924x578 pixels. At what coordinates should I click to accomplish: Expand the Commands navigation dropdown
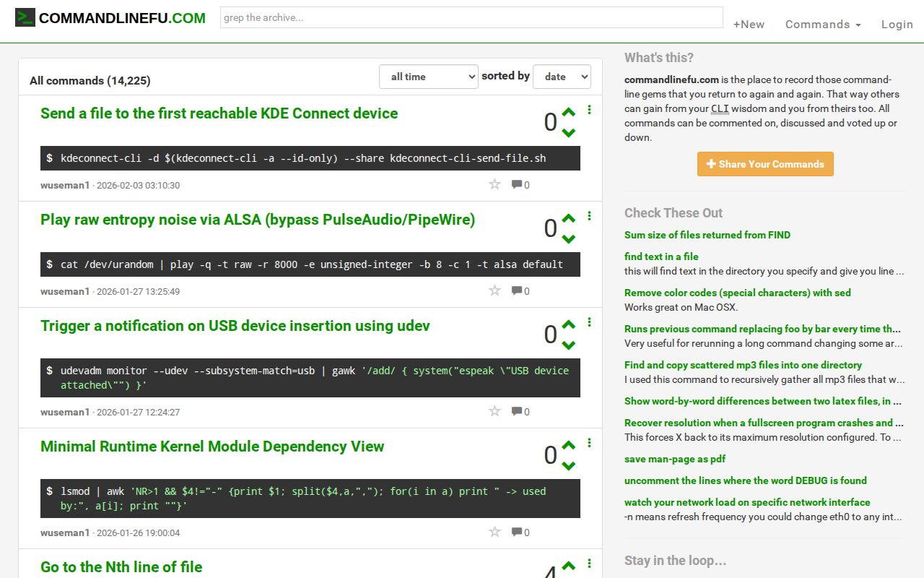point(823,25)
